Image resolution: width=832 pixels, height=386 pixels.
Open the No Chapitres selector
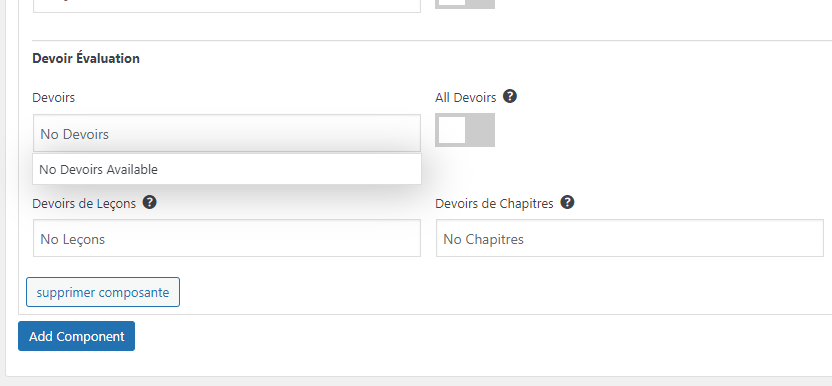click(630, 238)
